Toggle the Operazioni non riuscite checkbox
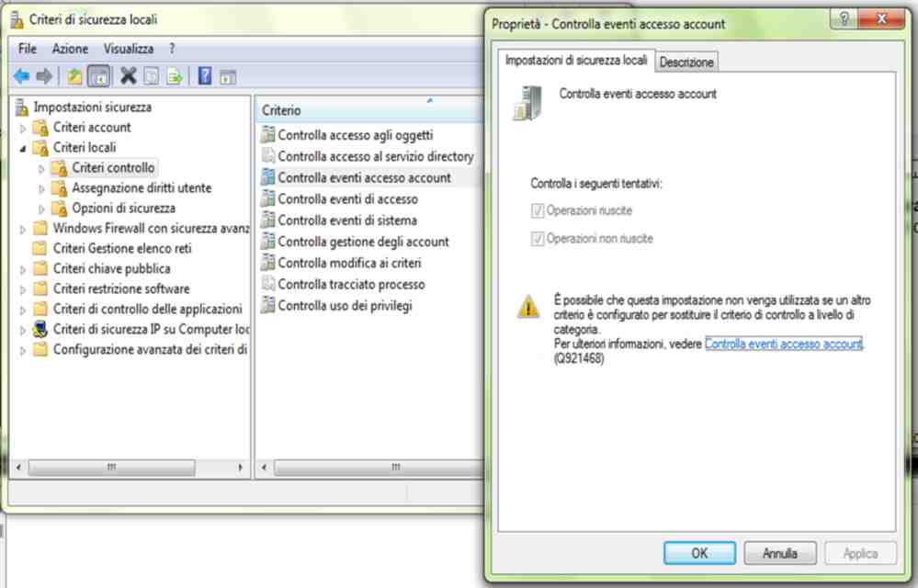 (x=537, y=239)
